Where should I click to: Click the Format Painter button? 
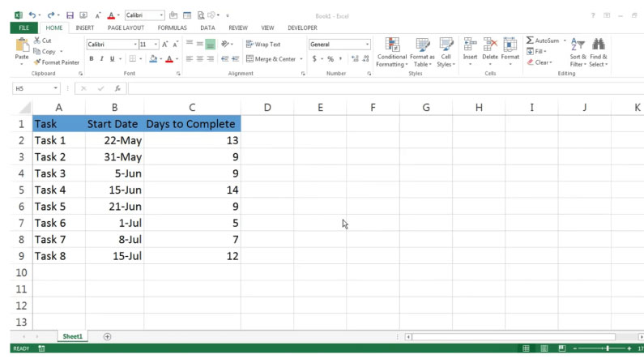[x=56, y=62]
